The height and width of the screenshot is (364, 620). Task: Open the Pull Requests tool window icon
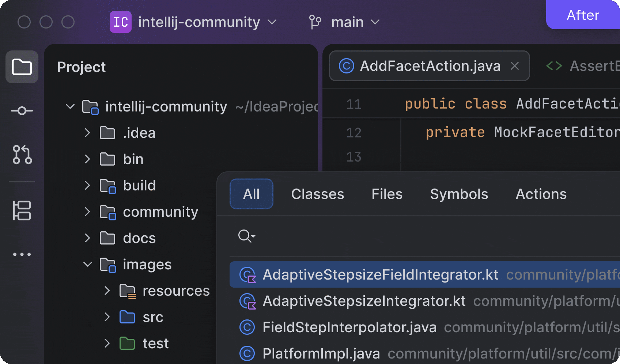(22, 155)
